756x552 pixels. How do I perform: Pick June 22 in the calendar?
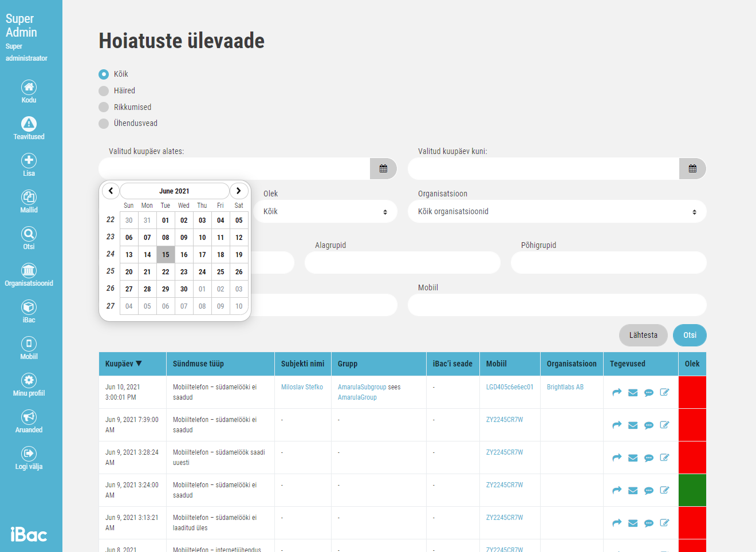click(x=166, y=272)
